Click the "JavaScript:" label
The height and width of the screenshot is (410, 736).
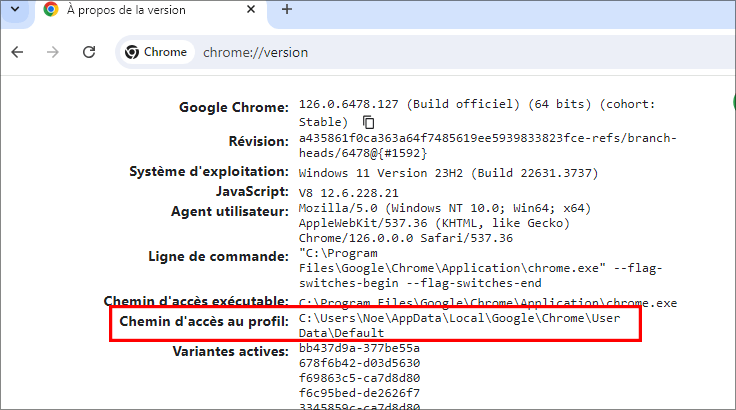click(253, 192)
